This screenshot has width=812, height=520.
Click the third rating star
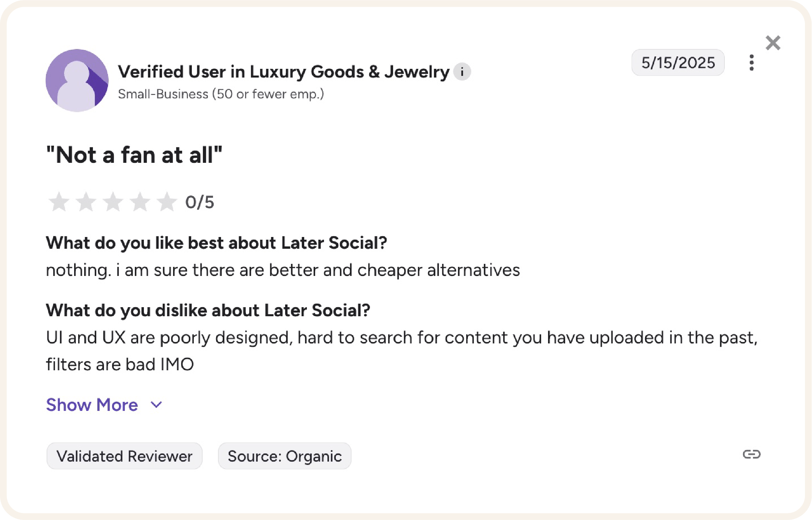pos(113,202)
